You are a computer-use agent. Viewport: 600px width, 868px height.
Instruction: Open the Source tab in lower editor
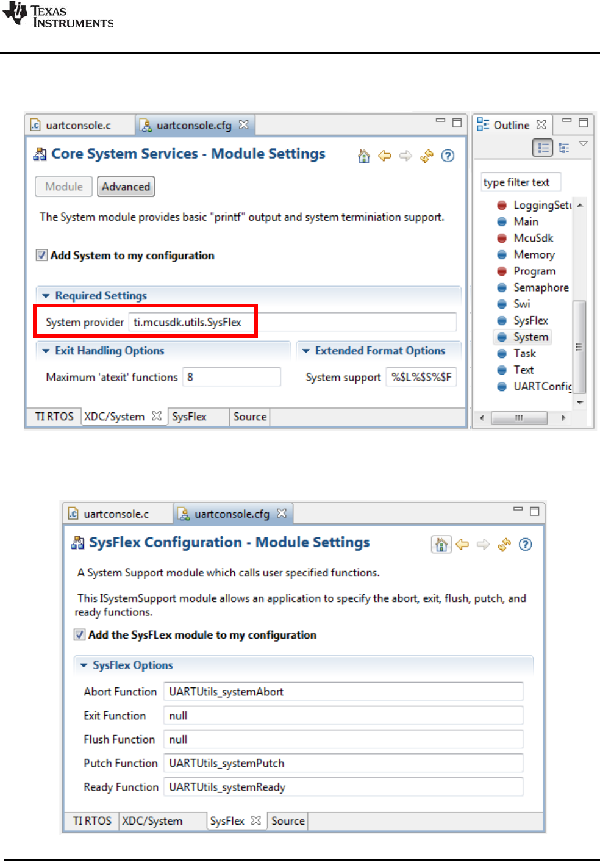[x=288, y=821]
